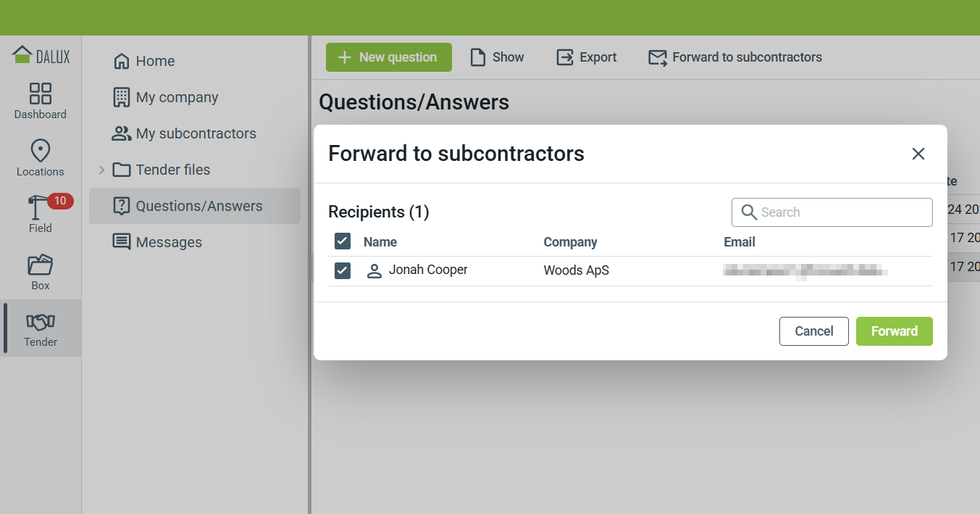Open the Dashboard grid icon

pyautogui.click(x=41, y=94)
